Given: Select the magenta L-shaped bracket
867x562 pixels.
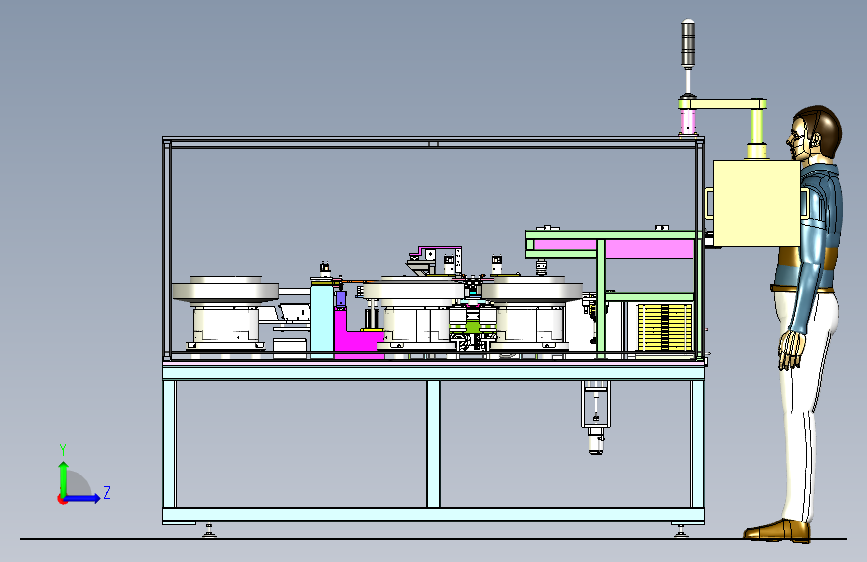Looking at the screenshot, I should (354, 339).
